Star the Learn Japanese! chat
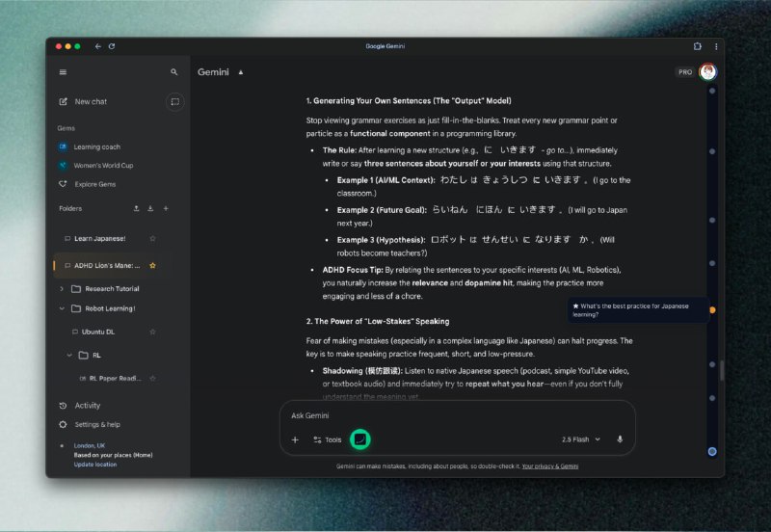Viewport: 771px width, 532px height. [152, 238]
